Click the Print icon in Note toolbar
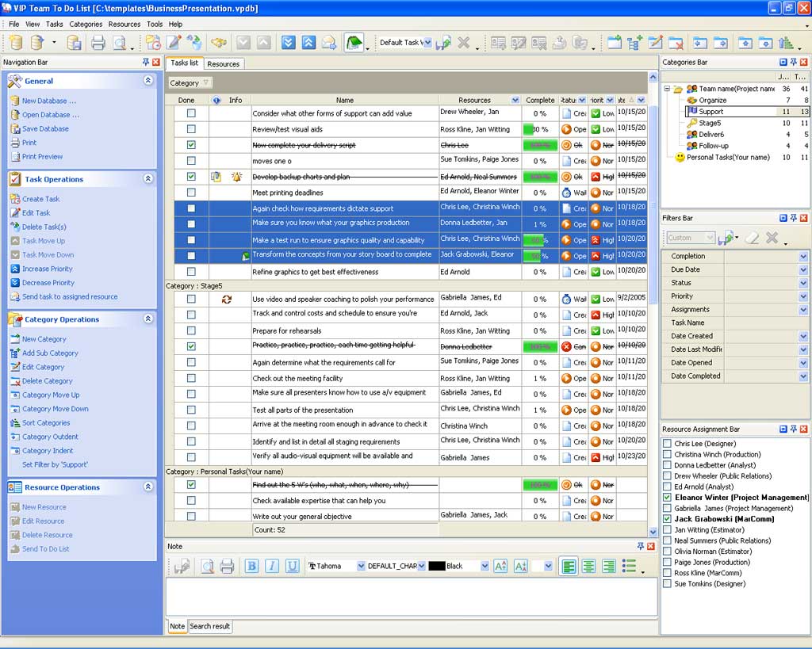Image resolution: width=812 pixels, height=649 pixels. (x=227, y=566)
